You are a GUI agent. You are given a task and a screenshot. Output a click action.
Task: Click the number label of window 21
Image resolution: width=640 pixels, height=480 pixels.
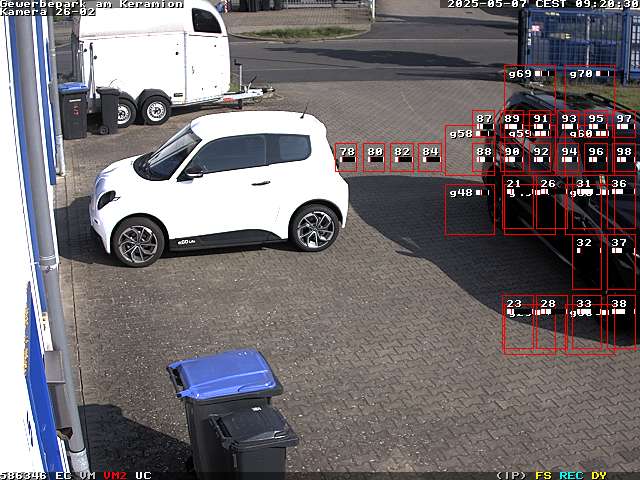513,184
